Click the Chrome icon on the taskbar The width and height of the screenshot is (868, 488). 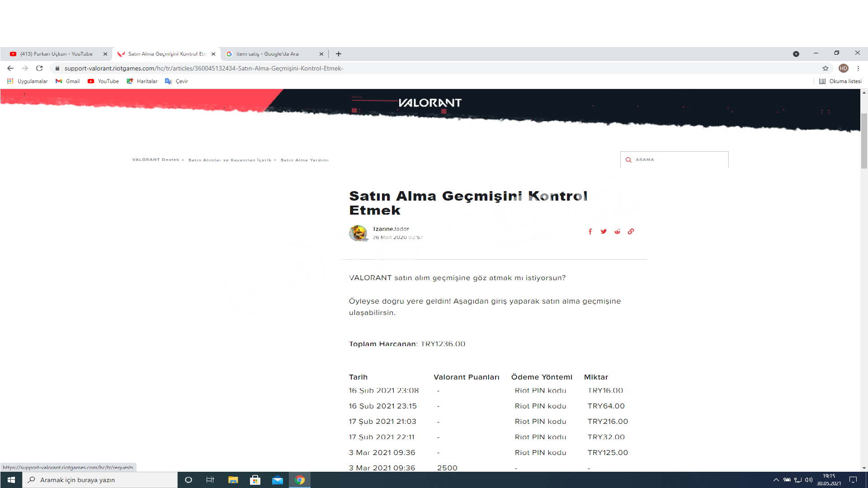[x=300, y=480]
